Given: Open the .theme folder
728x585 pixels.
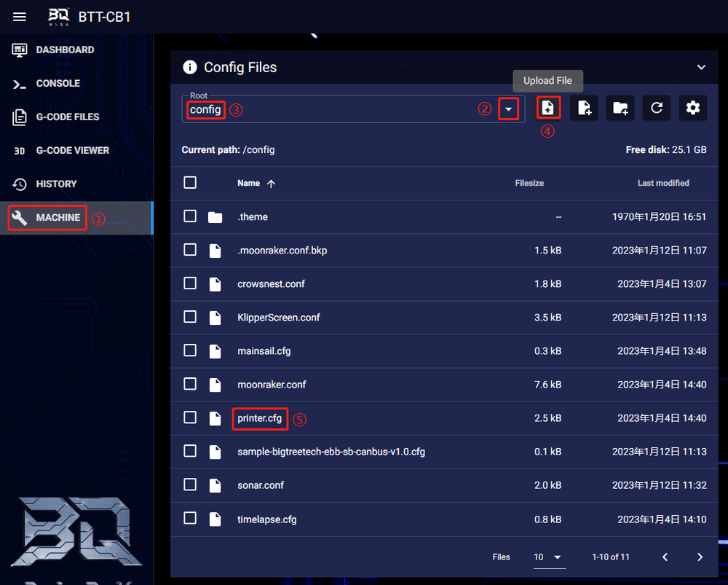Looking at the screenshot, I should pyautogui.click(x=253, y=216).
